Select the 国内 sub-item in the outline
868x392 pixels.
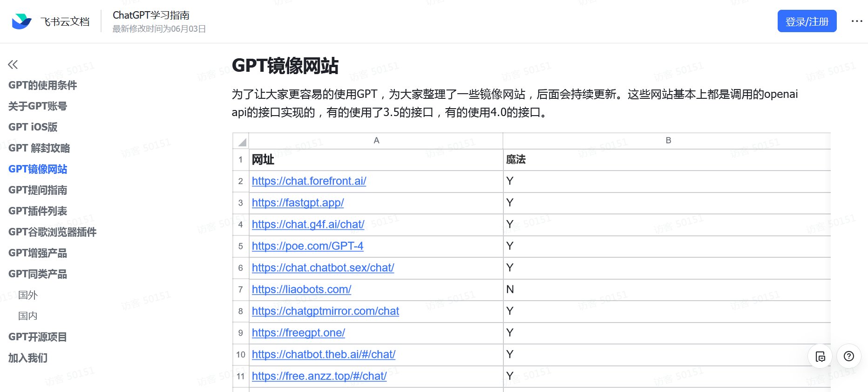pos(28,316)
